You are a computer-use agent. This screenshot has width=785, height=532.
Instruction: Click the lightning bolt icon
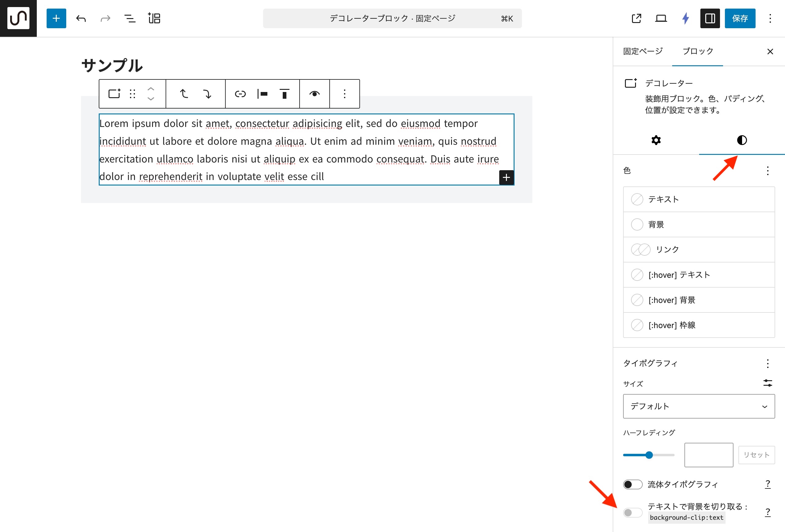point(685,18)
